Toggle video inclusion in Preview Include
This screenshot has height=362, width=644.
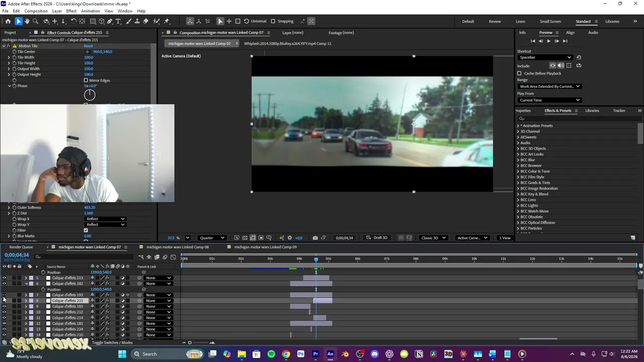(x=552, y=65)
